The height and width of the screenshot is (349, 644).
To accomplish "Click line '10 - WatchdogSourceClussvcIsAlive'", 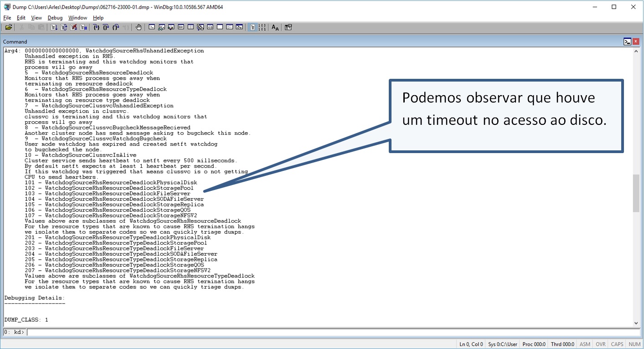I will (80, 155).
